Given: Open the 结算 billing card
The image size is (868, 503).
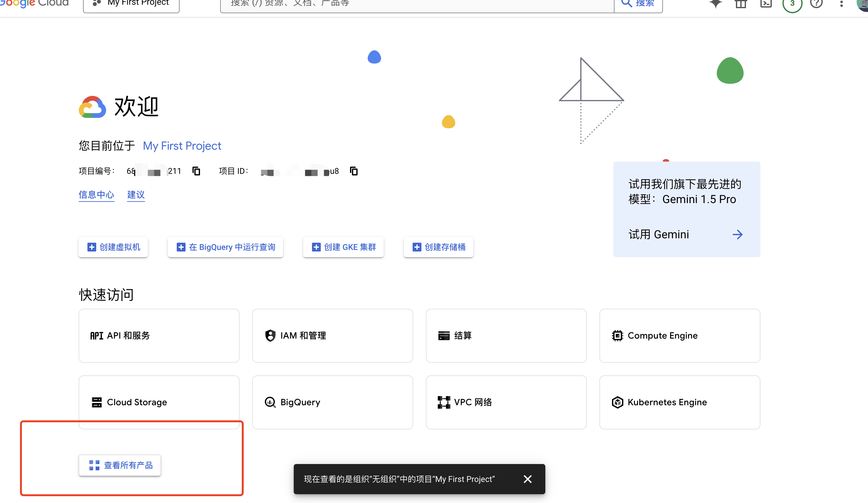Looking at the screenshot, I should tap(506, 336).
